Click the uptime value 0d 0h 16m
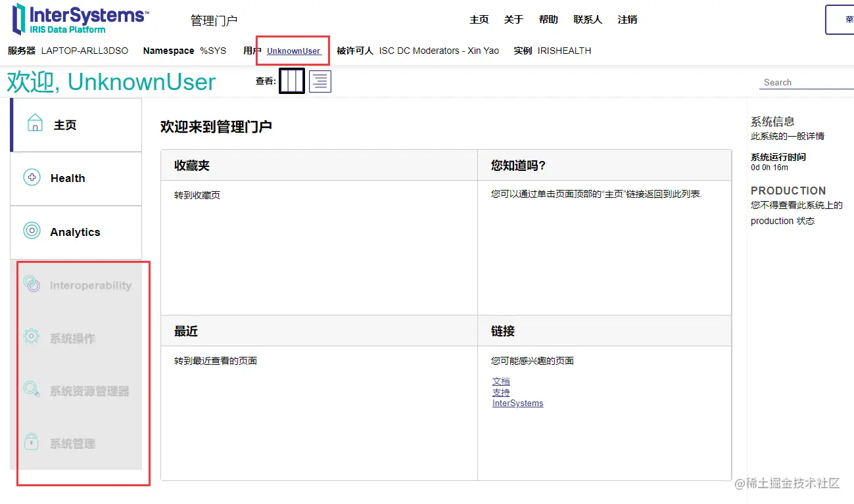 point(769,168)
